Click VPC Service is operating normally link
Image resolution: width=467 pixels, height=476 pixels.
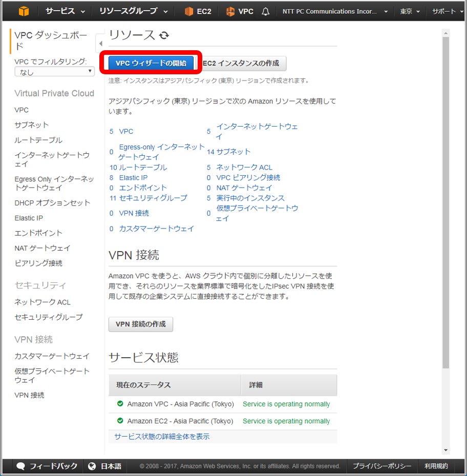click(x=286, y=404)
